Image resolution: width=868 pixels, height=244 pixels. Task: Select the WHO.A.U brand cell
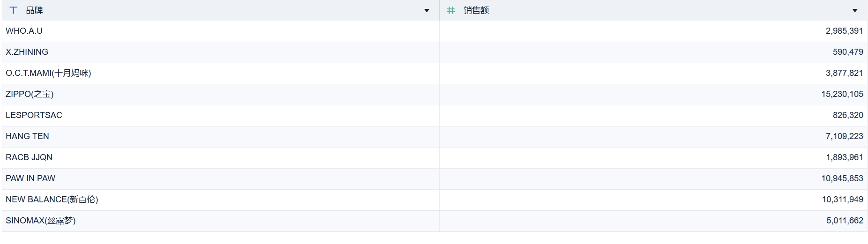[x=221, y=31]
